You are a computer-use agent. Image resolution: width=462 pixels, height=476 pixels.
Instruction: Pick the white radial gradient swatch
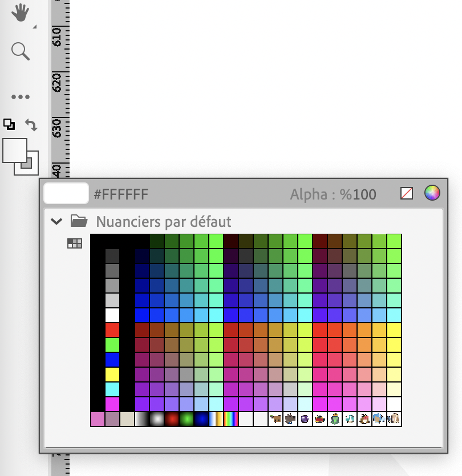(x=156, y=419)
